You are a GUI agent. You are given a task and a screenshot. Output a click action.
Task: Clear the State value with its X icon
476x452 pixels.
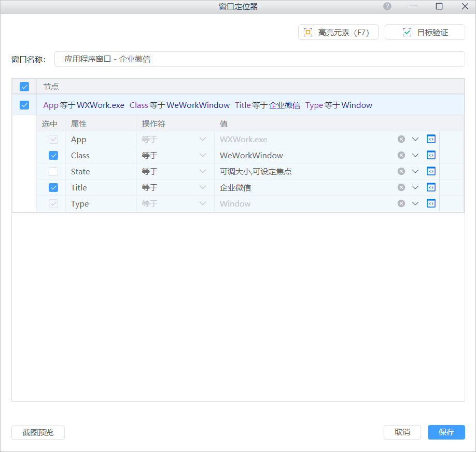pos(401,171)
